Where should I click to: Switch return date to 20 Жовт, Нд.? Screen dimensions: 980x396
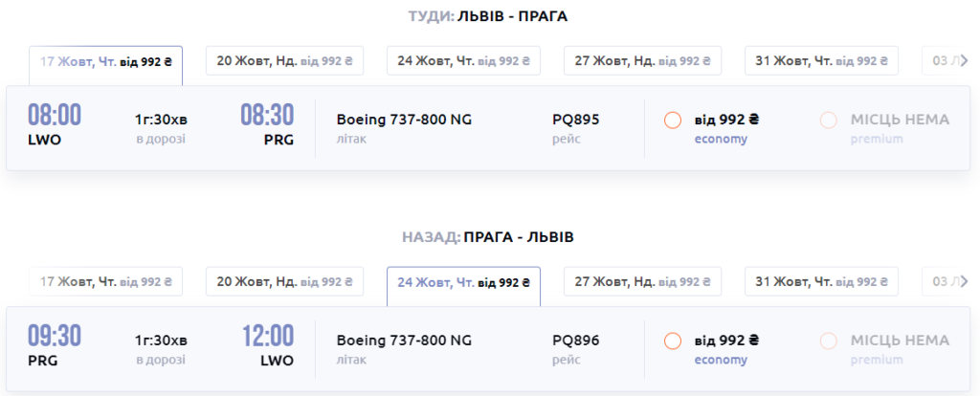click(x=285, y=282)
